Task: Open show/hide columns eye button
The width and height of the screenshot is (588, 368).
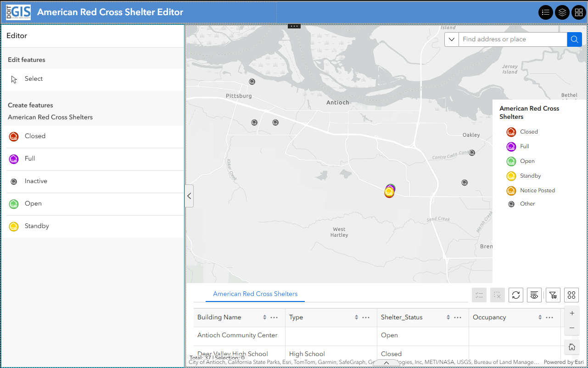Action: (534, 295)
